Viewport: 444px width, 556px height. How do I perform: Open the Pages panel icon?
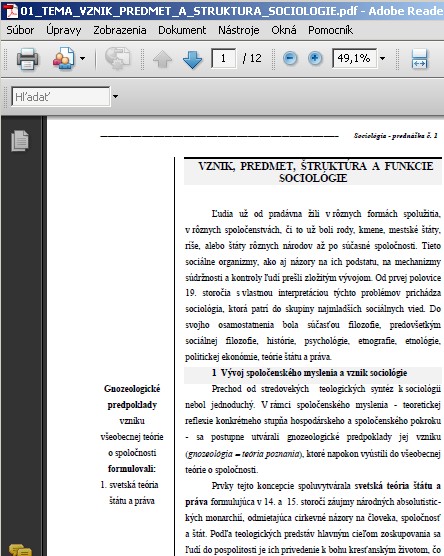click(20, 141)
